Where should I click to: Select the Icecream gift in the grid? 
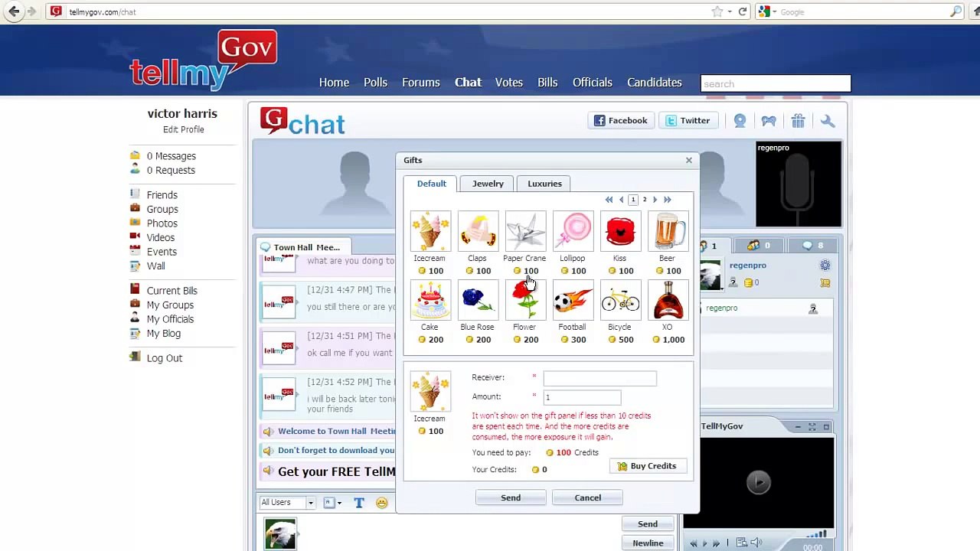pyautogui.click(x=430, y=232)
